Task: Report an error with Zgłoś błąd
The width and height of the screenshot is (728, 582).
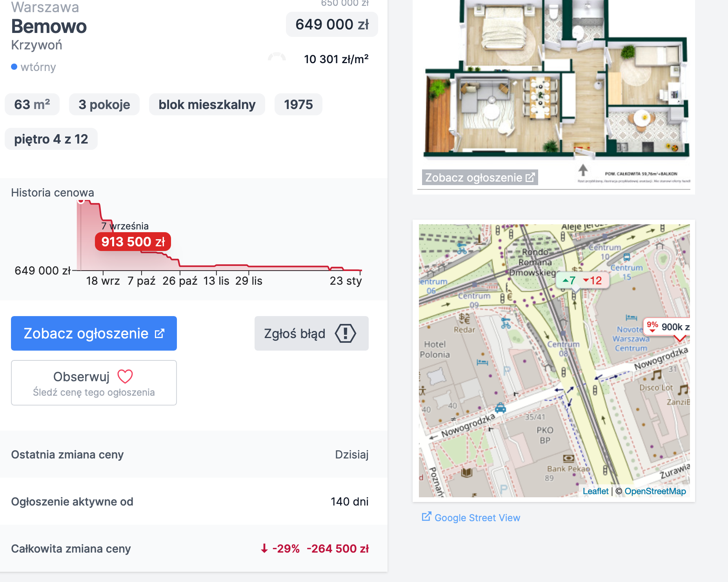Action: coord(311,333)
